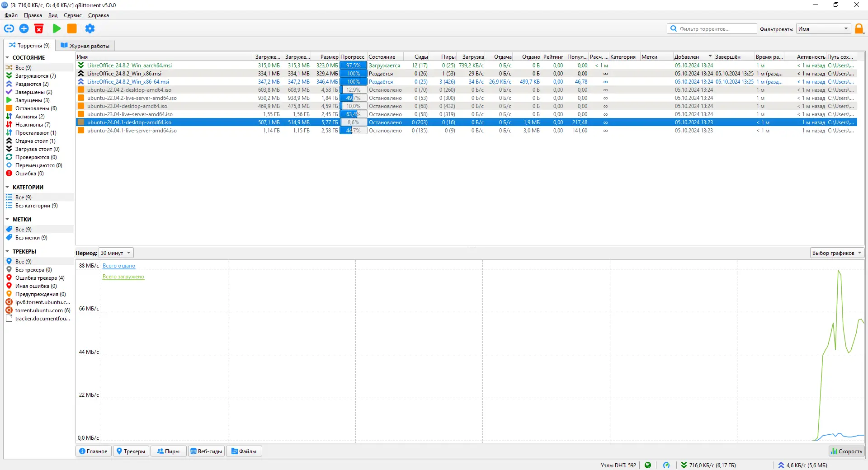This screenshot has width=868, height=470.
Task: Open the Файл menu
Action: click(11, 15)
